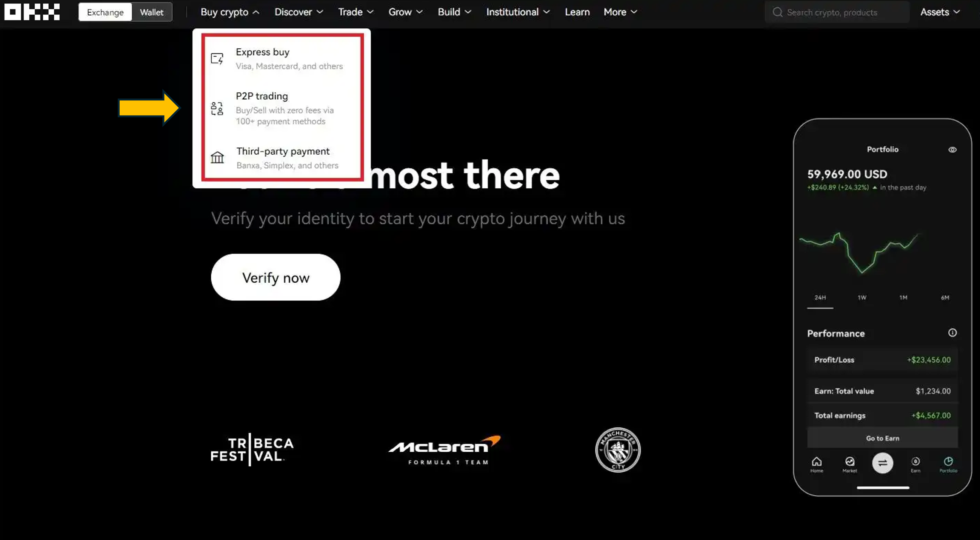This screenshot has height=540, width=980.
Task: Click the Portfolio title in phone
Action: [883, 149]
